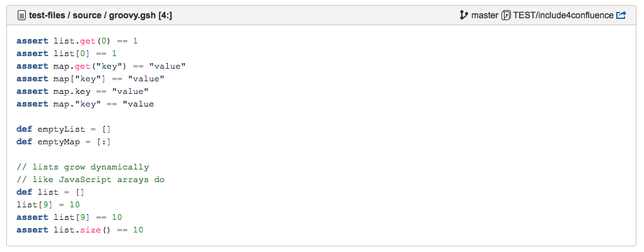Click the line 'assert list[0] == 1'
The height and width of the screenshot is (252, 644).
[x=66, y=54]
